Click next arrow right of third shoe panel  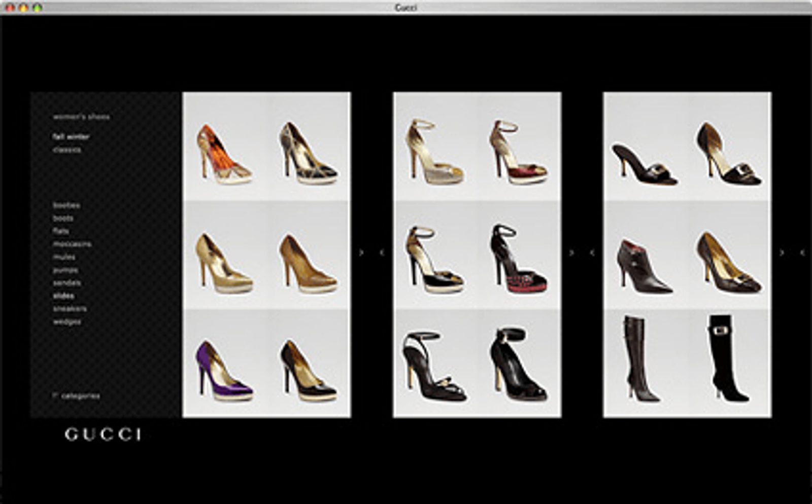coord(782,252)
